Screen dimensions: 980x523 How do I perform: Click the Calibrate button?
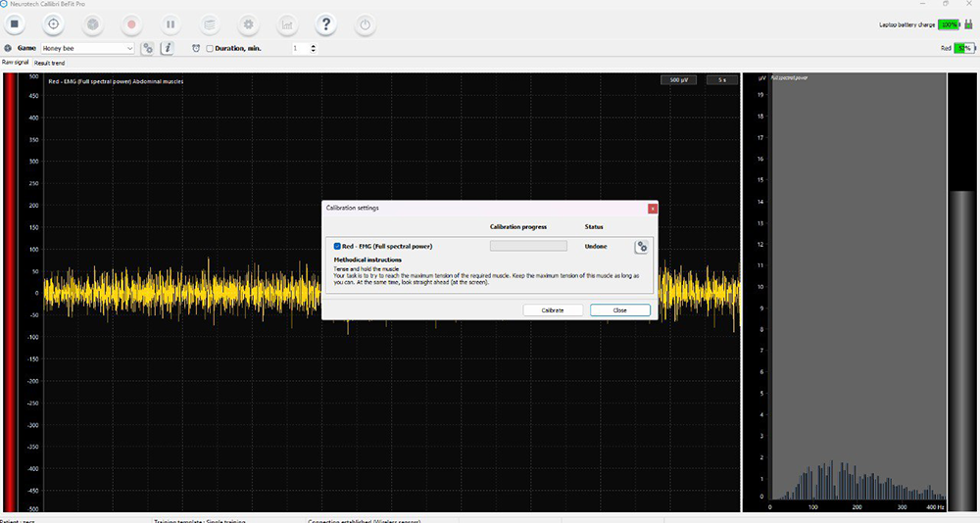(x=553, y=309)
